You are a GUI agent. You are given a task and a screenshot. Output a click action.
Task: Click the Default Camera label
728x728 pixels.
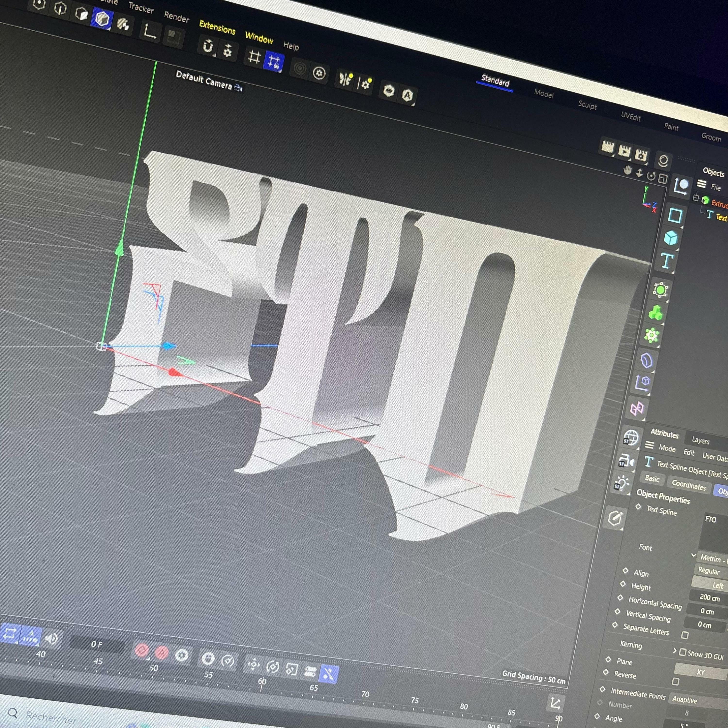[204, 80]
